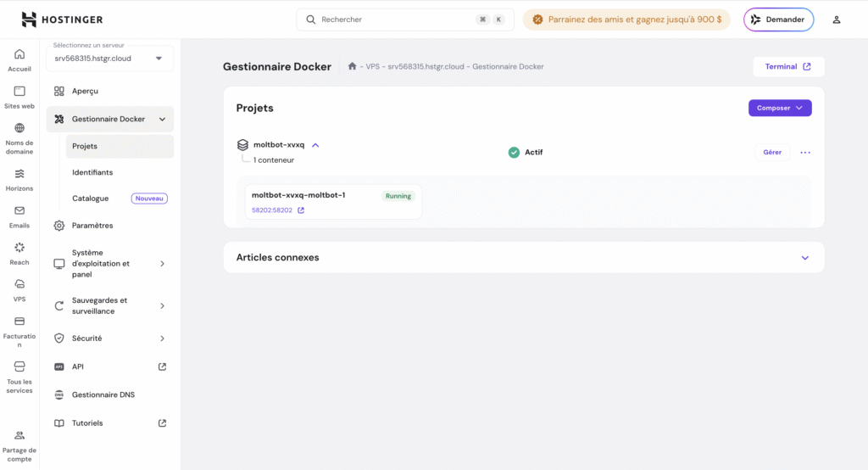Collapse the Gestionnaire Docker menu chevron
The width and height of the screenshot is (868, 470).
coord(162,119)
